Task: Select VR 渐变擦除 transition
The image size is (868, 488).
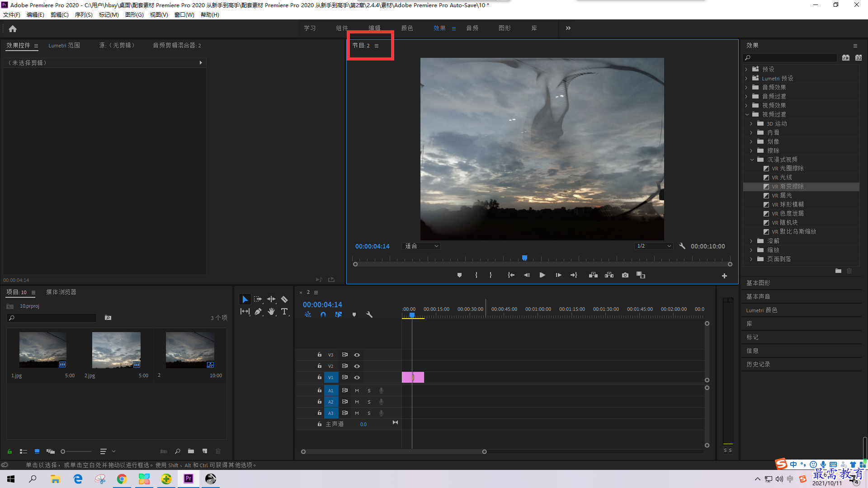Action: pyautogui.click(x=801, y=187)
